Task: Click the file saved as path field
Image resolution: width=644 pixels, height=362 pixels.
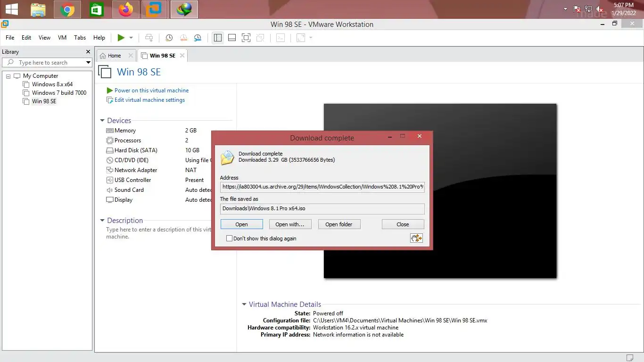Action: [x=322, y=208]
